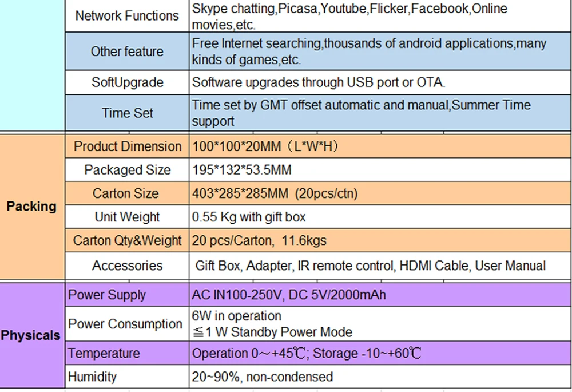Image resolution: width=572 pixels, height=392 pixels.
Task: Select the Packing category cell
Action: coord(32,207)
